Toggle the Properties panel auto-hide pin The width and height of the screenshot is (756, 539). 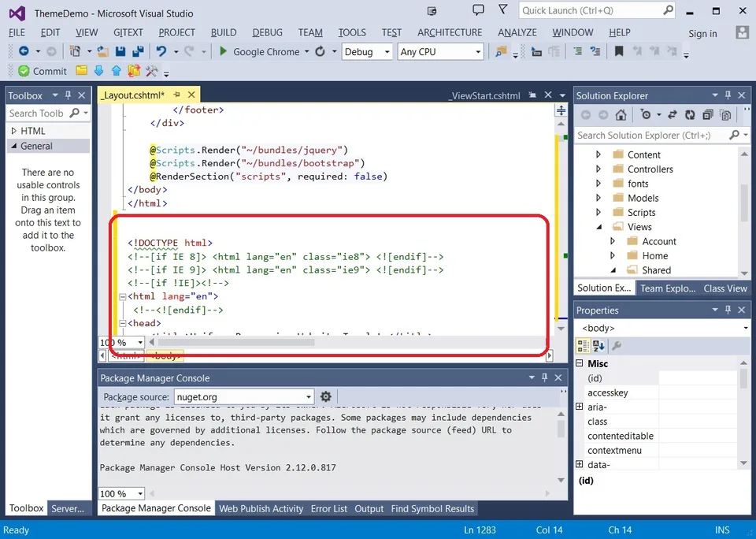coord(728,310)
